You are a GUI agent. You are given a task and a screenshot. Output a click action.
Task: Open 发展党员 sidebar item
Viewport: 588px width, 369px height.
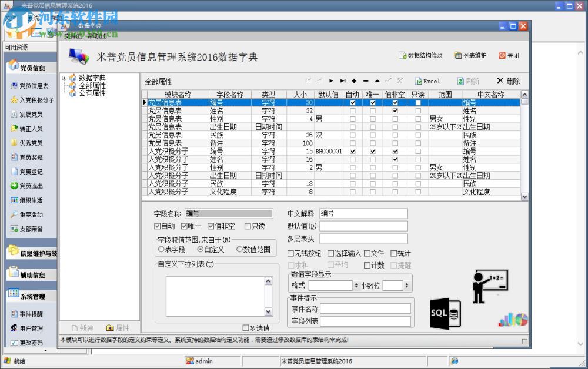[26, 114]
